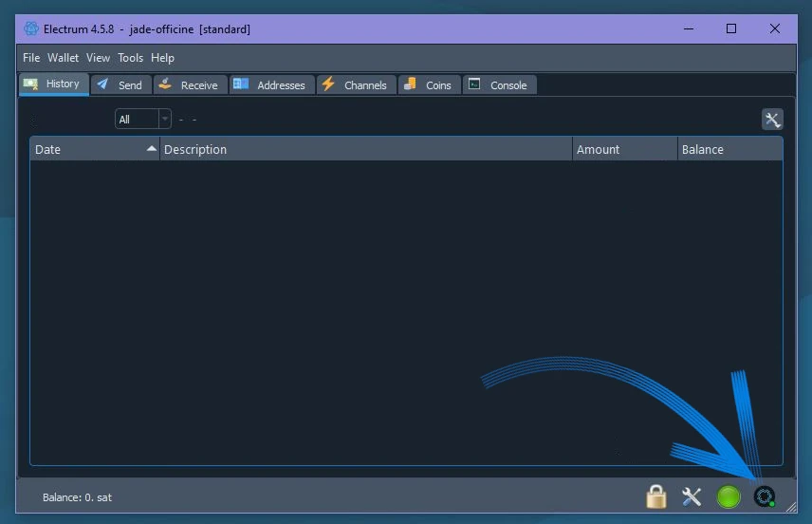Image resolution: width=812 pixels, height=524 pixels.
Task: Open the Coins tab
Action: click(428, 85)
